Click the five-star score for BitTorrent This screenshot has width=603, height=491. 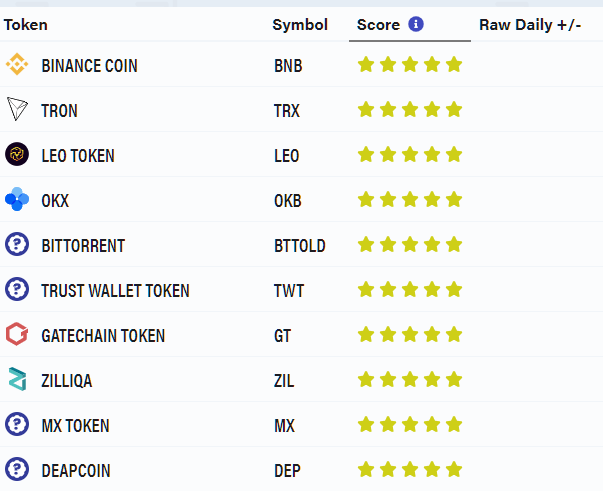point(410,244)
